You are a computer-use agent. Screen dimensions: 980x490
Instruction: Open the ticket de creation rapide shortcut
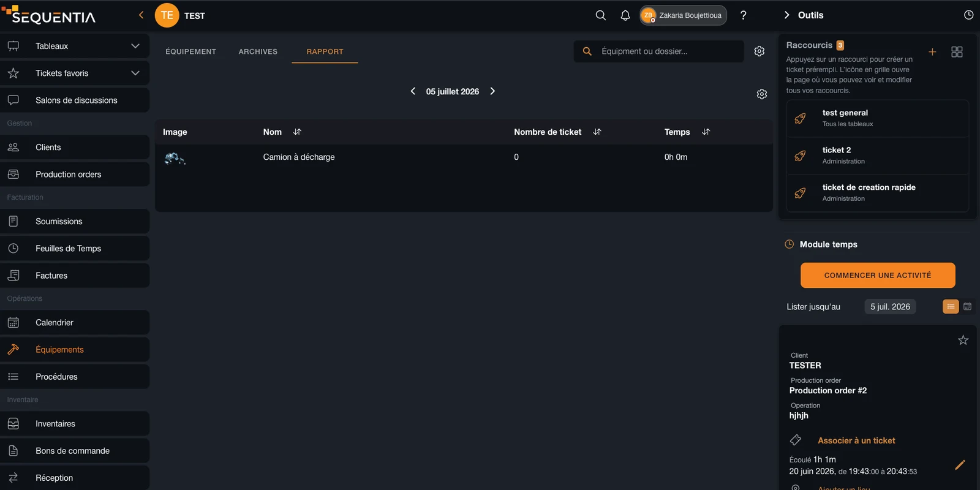[x=877, y=193]
